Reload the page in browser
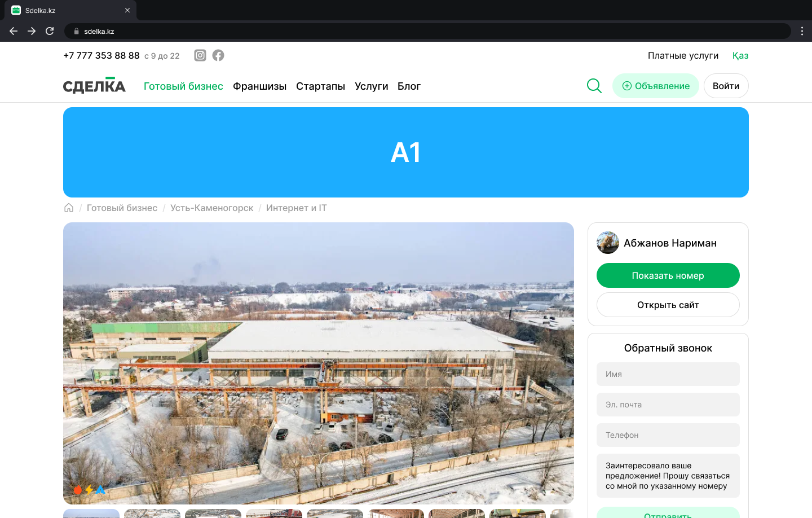Screen dimensions: 812x518 (50, 31)
